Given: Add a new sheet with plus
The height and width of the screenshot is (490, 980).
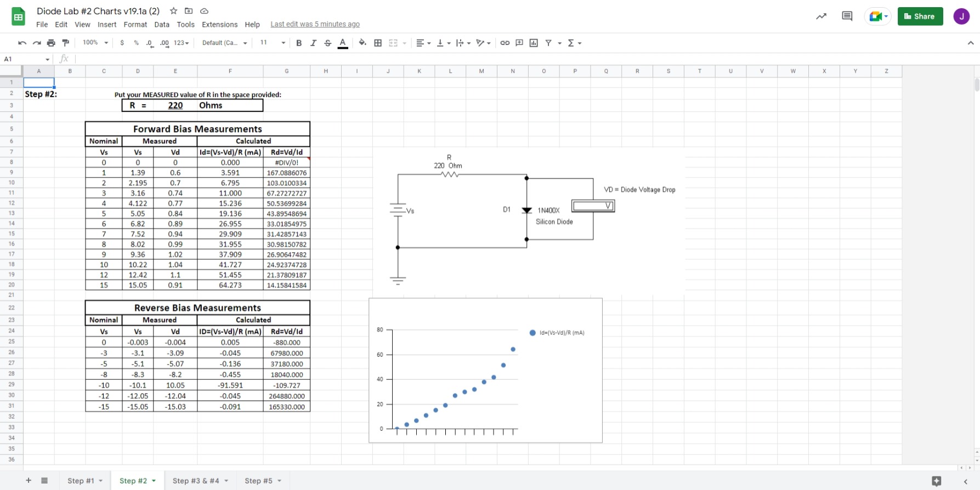Looking at the screenshot, I should coord(29,481).
